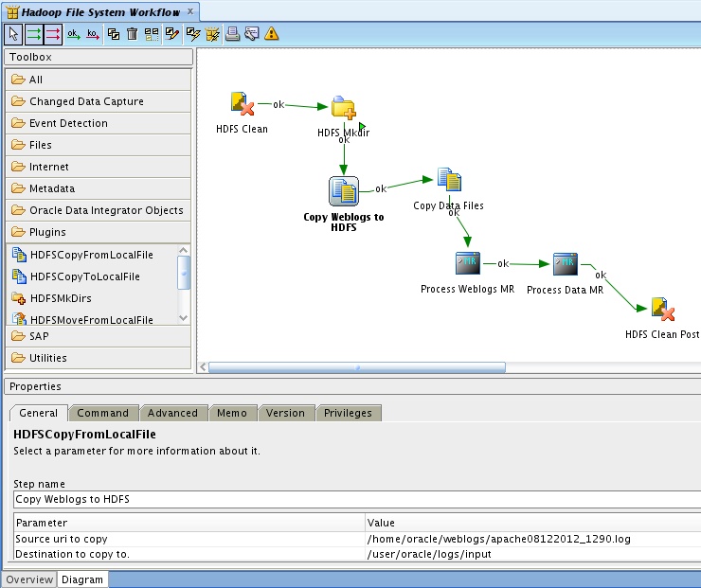Viewport: 701px width, 588px height.
Task: Select the HDFS Mkdir folder step icon
Action: (343, 108)
